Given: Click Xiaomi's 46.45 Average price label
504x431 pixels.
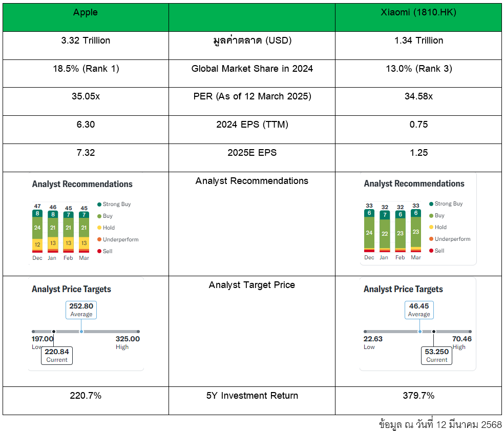Looking at the screenshot, I should click(419, 310).
